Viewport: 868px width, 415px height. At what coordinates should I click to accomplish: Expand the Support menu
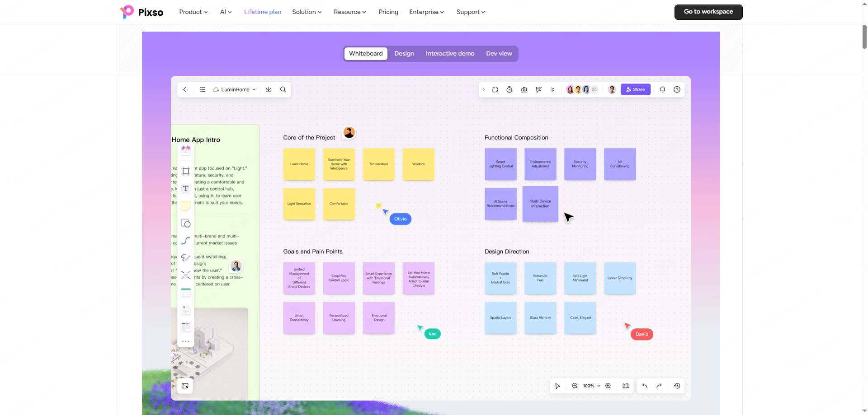coord(471,12)
